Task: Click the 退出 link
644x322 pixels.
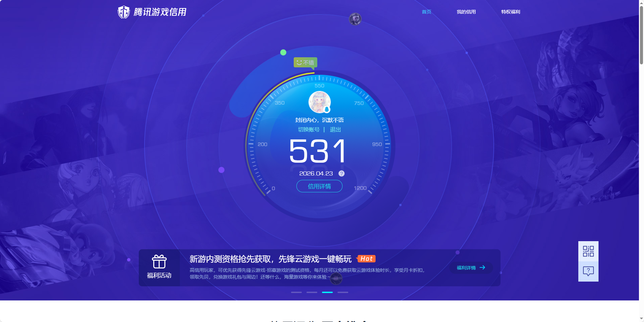Action: coord(336,129)
